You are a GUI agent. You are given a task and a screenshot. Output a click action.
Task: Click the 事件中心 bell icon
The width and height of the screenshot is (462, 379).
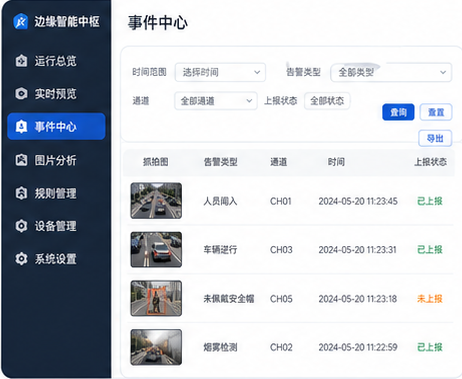point(21,127)
